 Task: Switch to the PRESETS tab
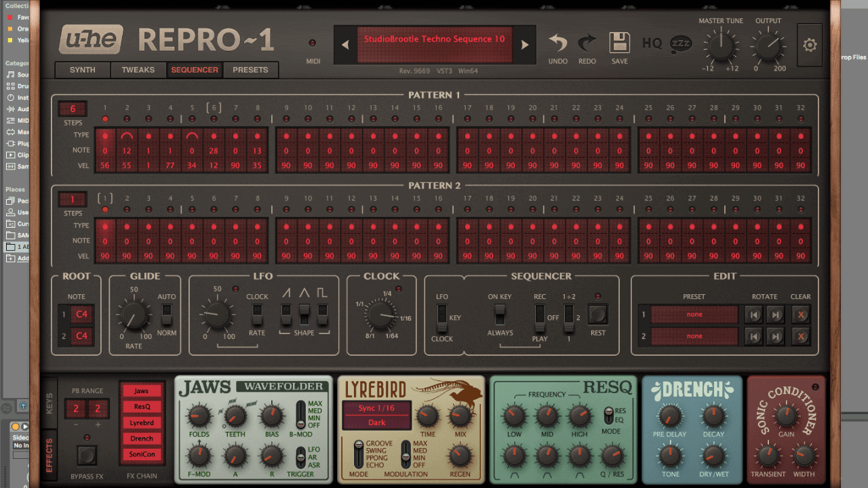coord(250,70)
